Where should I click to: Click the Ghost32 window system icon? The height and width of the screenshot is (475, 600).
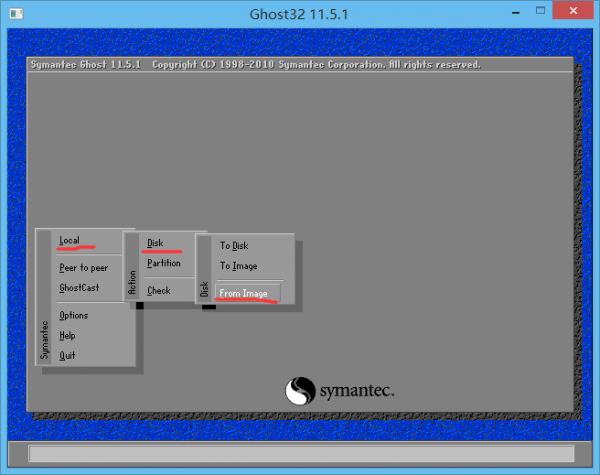[x=16, y=14]
